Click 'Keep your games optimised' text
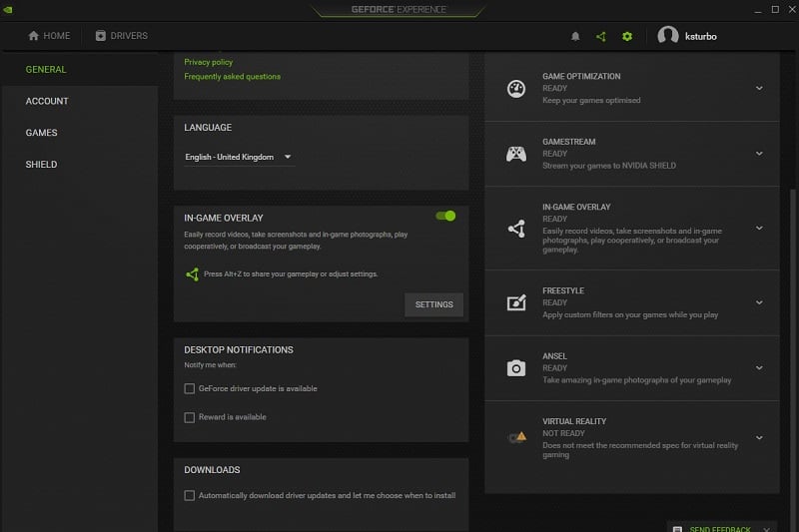 point(591,100)
